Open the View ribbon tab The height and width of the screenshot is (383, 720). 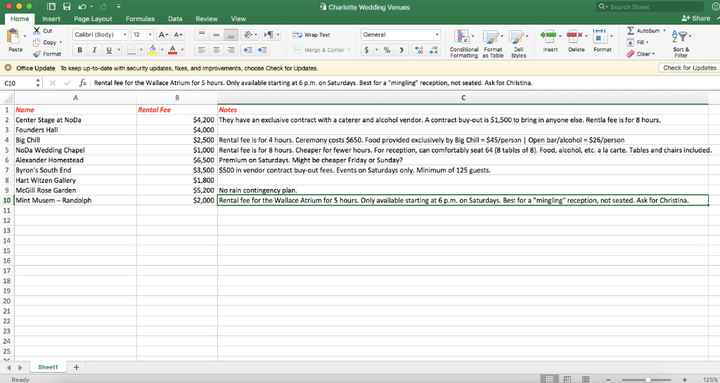point(238,19)
